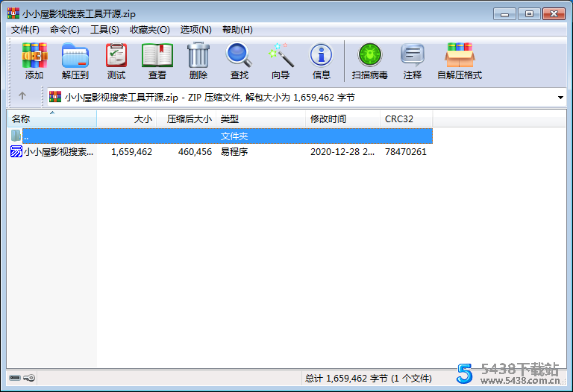The height and width of the screenshot is (392, 573).
Task: Click the 删除 (Delete) trash icon
Action: click(x=198, y=60)
